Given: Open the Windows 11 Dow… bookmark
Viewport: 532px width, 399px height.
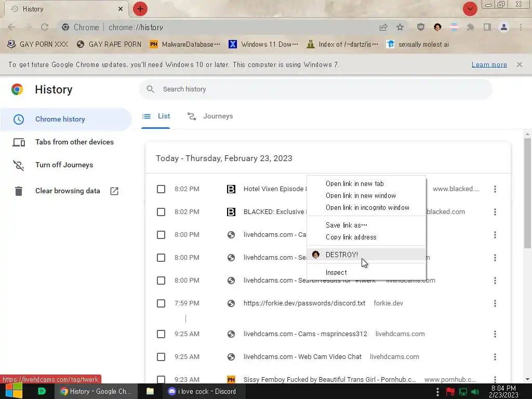Looking at the screenshot, I should coord(263,45).
